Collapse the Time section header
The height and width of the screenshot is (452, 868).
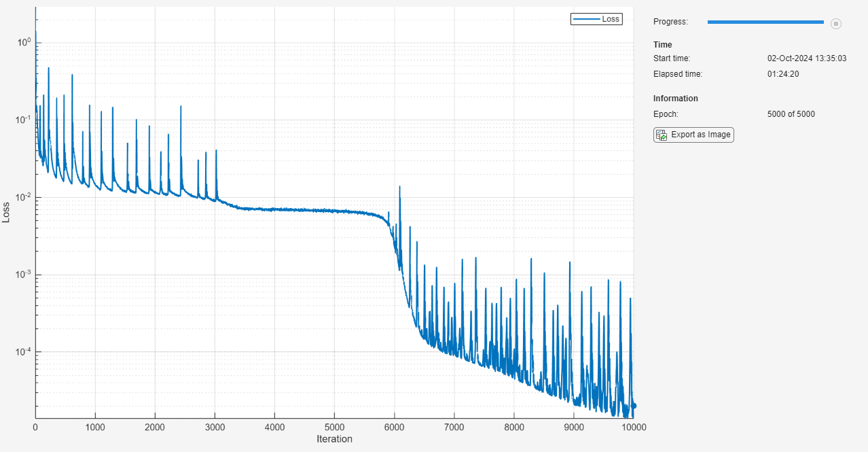(662, 44)
